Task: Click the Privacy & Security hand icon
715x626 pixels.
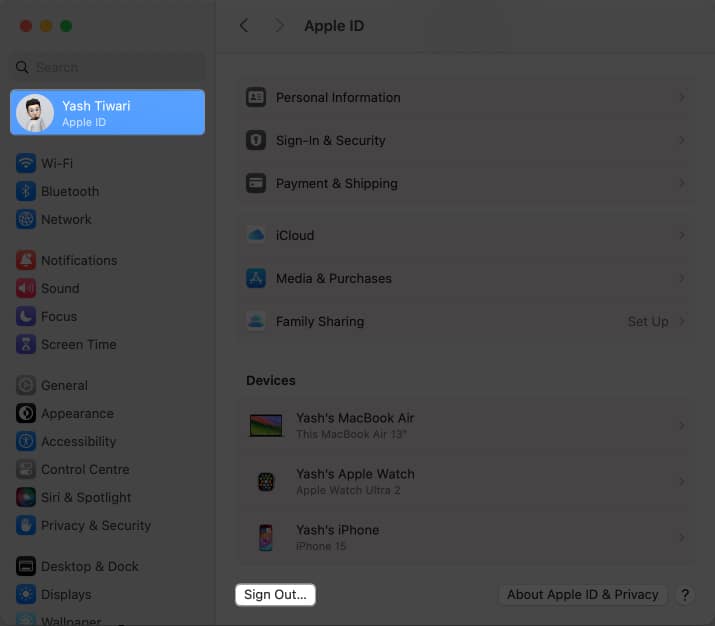Action: (26, 525)
